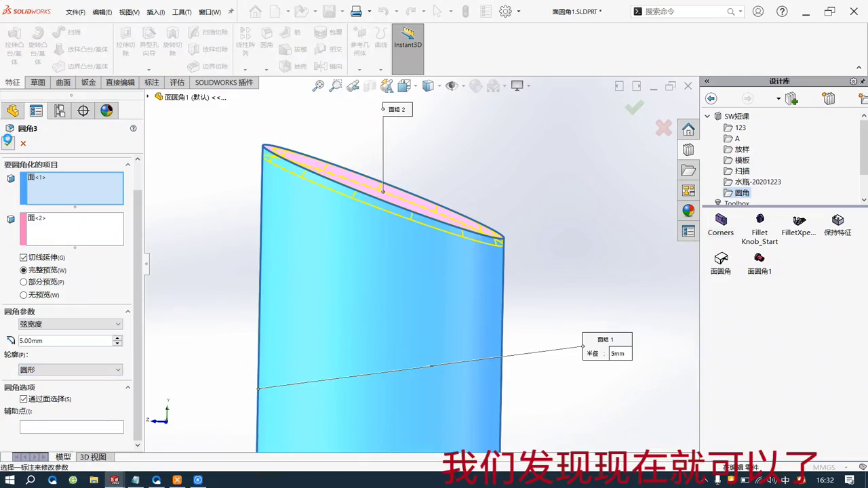Viewport: 868px width, 488px height.
Task: Collapse the 要圆角化的项目 section
Action: click(127, 165)
